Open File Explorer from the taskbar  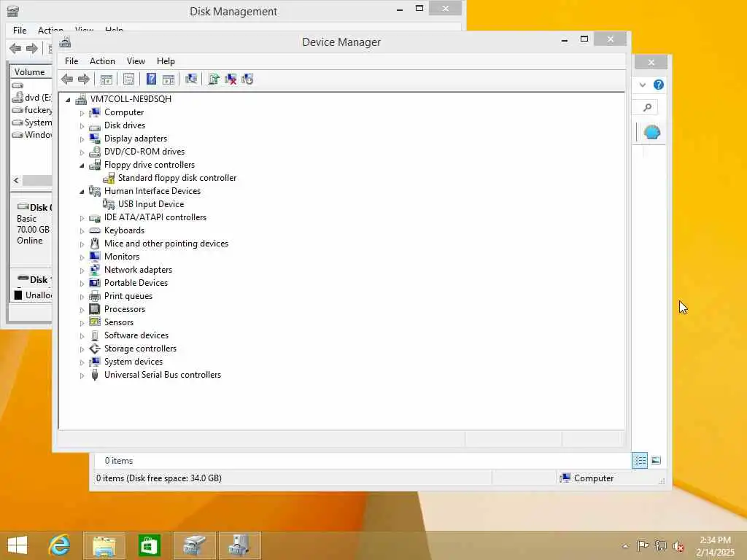(104, 545)
